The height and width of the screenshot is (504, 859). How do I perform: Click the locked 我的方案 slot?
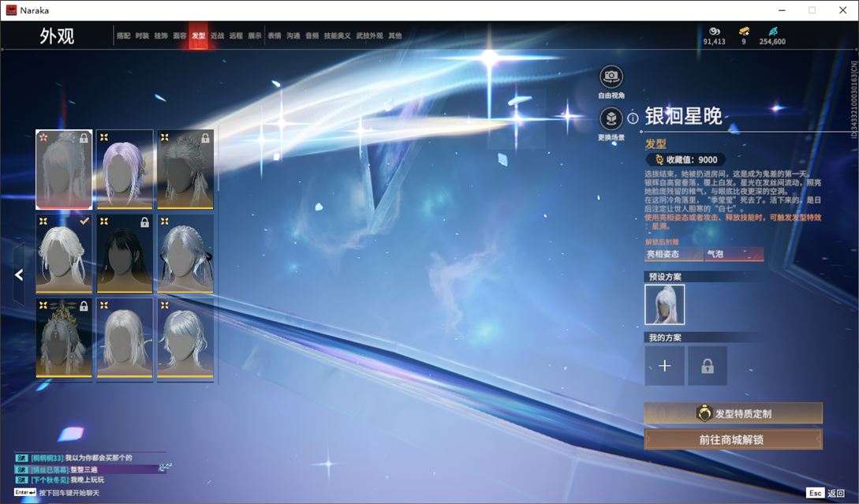(x=708, y=365)
